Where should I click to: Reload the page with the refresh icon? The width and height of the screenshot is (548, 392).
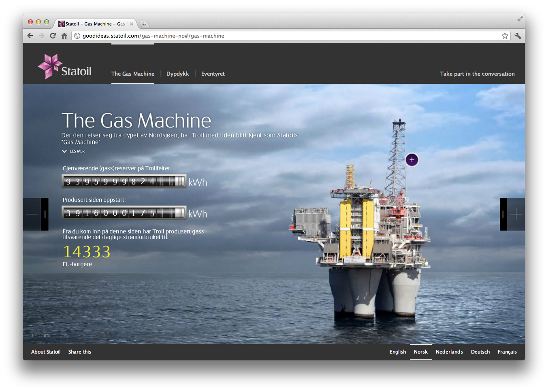pyautogui.click(x=53, y=36)
